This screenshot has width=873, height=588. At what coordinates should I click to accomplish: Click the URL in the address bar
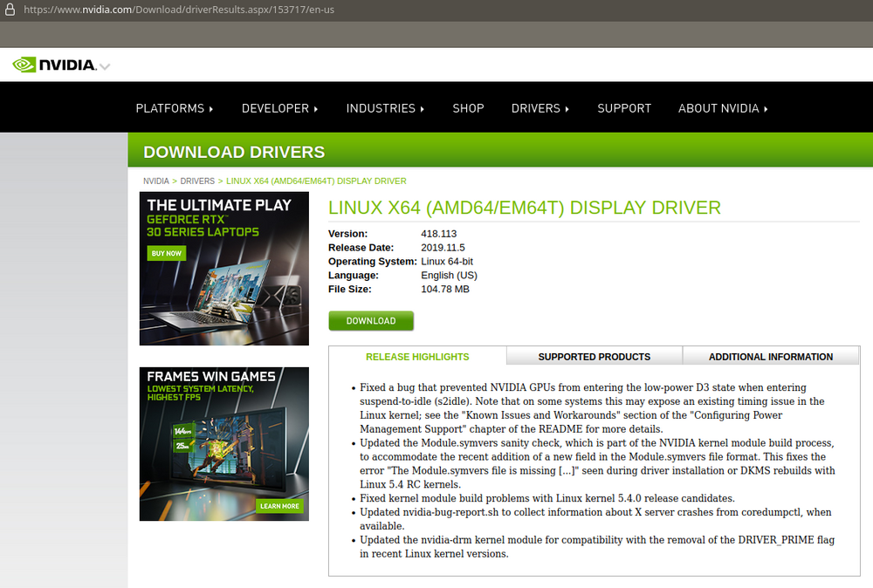click(x=179, y=10)
